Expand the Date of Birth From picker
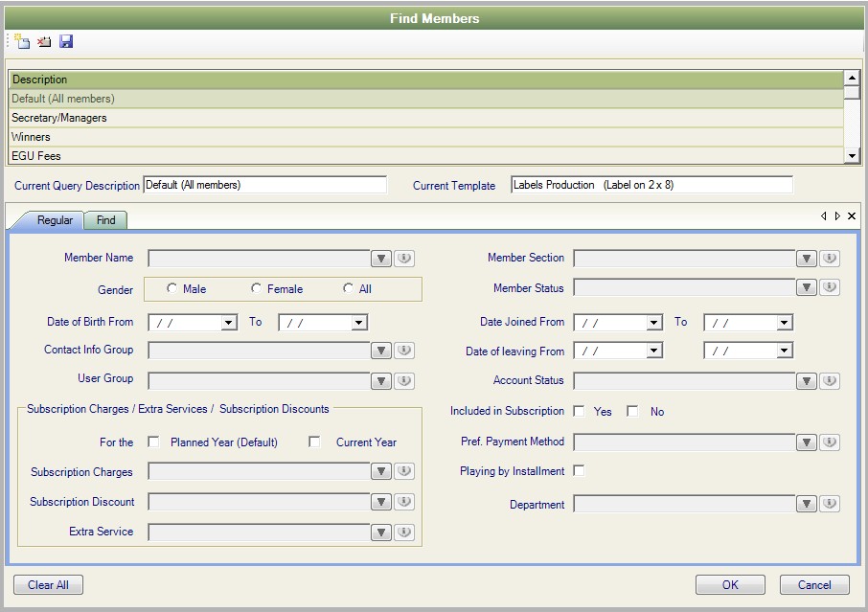The height and width of the screenshot is (612, 868). (x=228, y=323)
